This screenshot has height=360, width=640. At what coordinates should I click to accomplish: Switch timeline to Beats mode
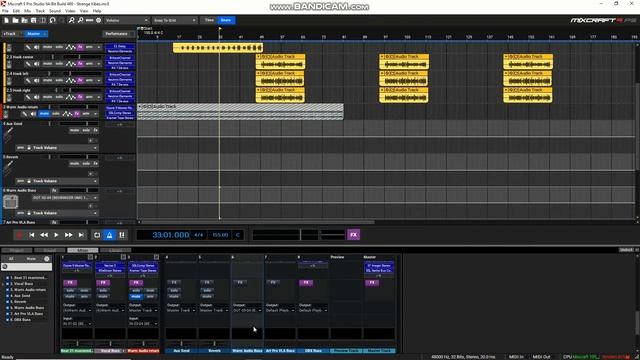pos(226,20)
